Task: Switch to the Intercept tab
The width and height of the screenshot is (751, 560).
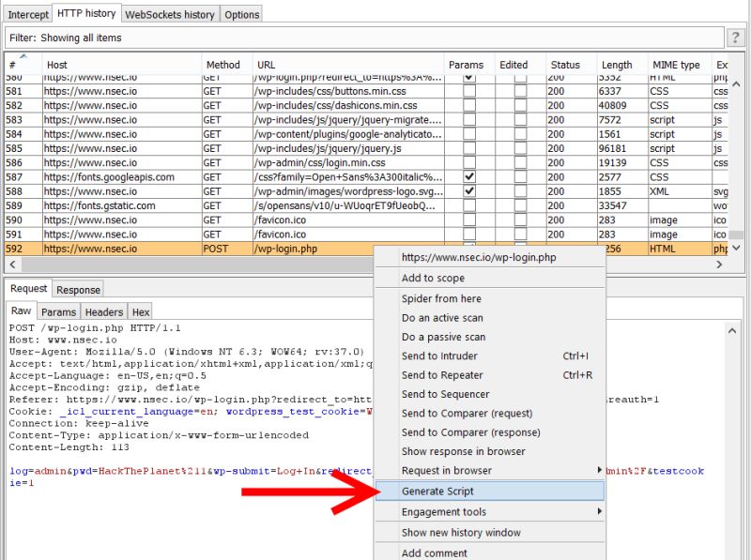Action: pyautogui.click(x=27, y=14)
